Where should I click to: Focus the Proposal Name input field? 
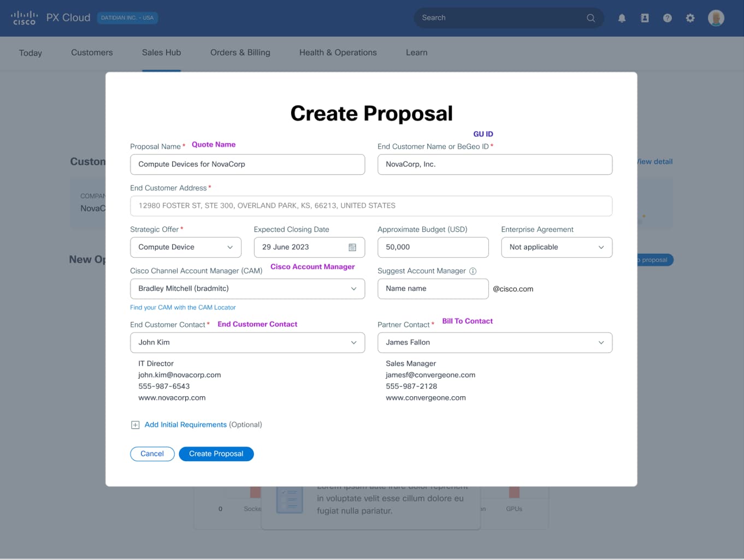coord(247,164)
